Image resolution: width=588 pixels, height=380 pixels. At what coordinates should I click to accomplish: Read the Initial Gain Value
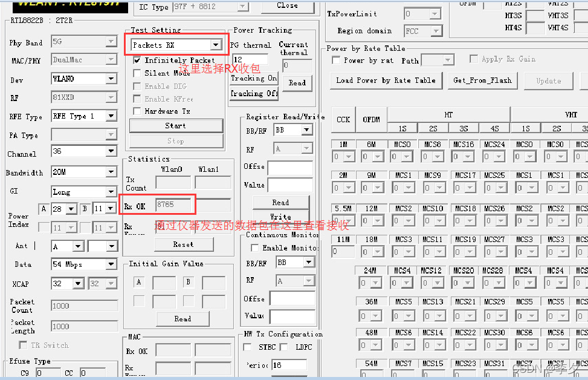pos(183,319)
